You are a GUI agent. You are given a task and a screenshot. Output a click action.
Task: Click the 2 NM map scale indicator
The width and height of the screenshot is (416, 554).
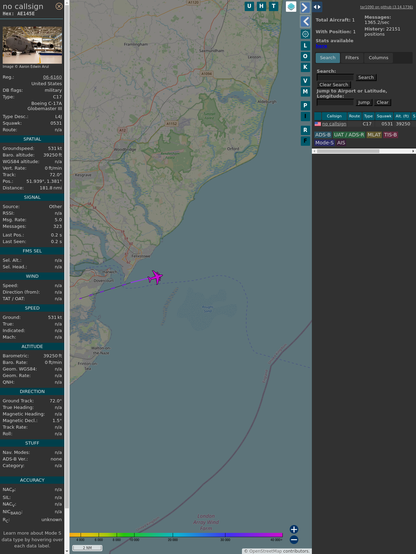pyautogui.click(x=87, y=548)
